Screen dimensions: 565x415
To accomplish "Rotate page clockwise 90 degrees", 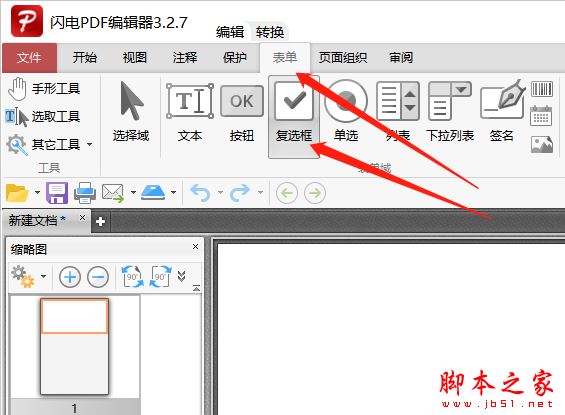I will (160, 277).
